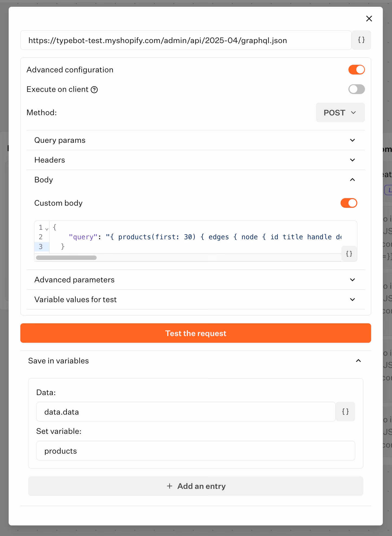The height and width of the screenshot is (536, 392).
Task: Click fold arrow on code line 1
Action: click(47, 229)
